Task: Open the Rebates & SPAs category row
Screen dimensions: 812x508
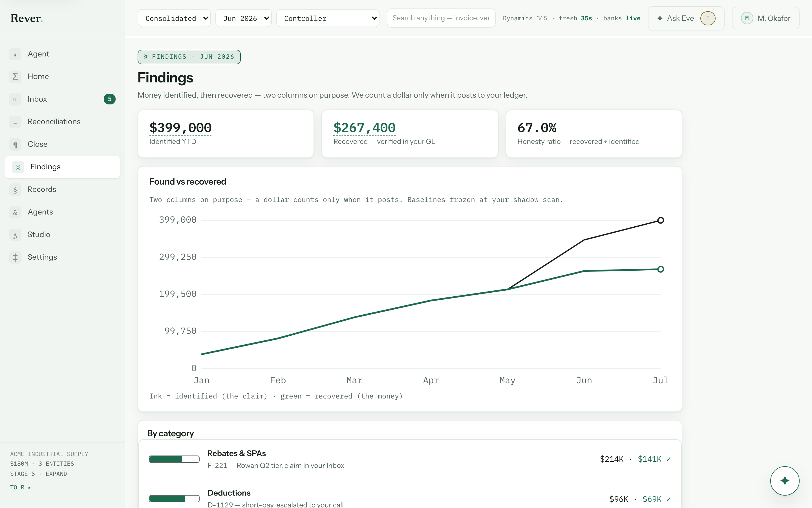Action: pos(410,459)
